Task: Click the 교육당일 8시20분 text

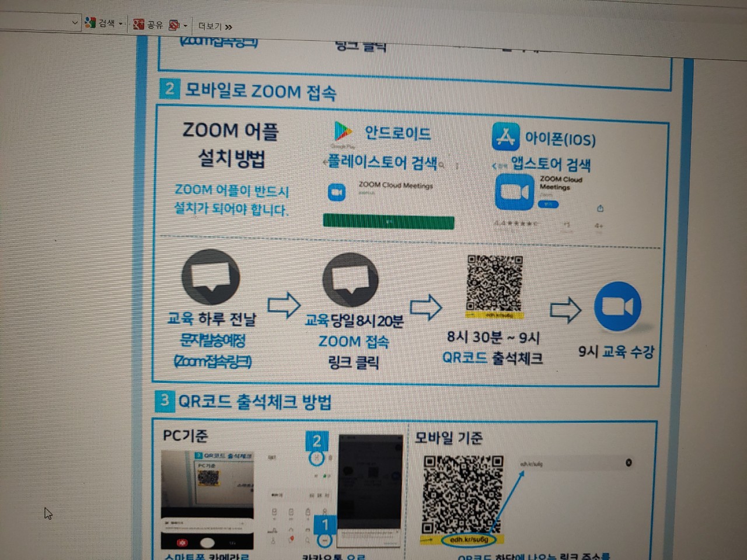Action: pyautogui.click(x=354, y=320)
